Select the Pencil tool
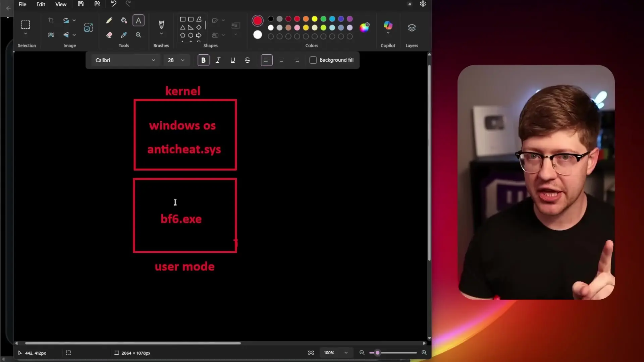Image resolution: width=644 pixels, height=362 pixels. point(109,20)
